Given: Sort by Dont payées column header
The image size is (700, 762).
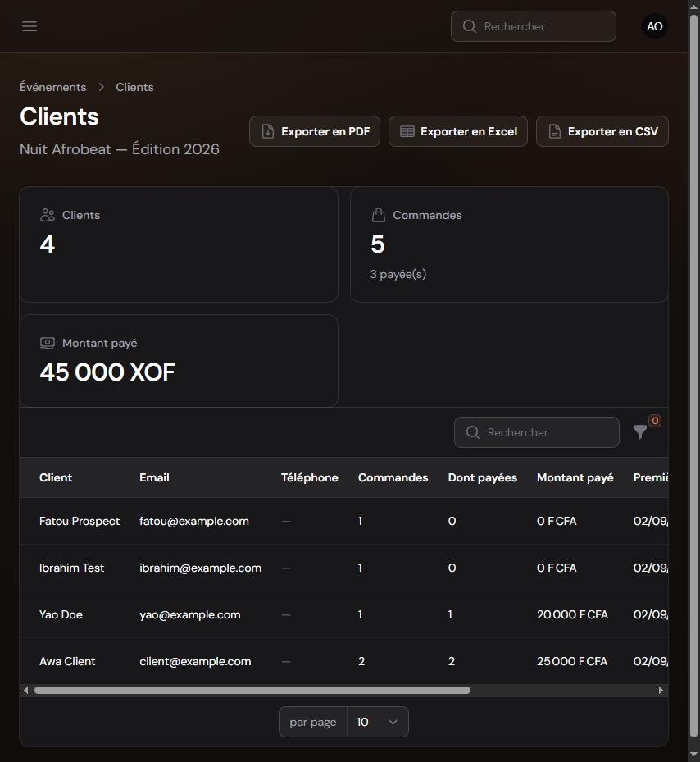Looking at the screenshot, I should click(x=482, y=477).
